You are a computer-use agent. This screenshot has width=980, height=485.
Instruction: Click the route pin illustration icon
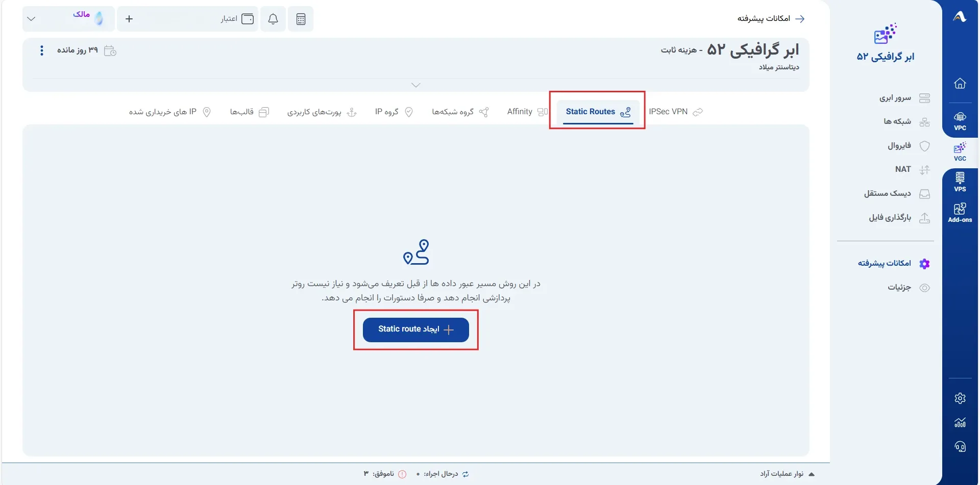pos(416,252)
